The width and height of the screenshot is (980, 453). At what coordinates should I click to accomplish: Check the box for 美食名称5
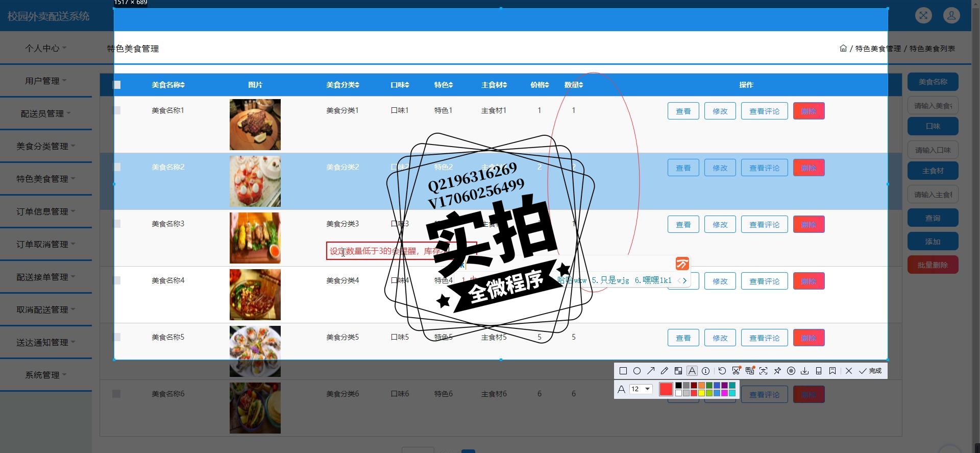(117, 337)
